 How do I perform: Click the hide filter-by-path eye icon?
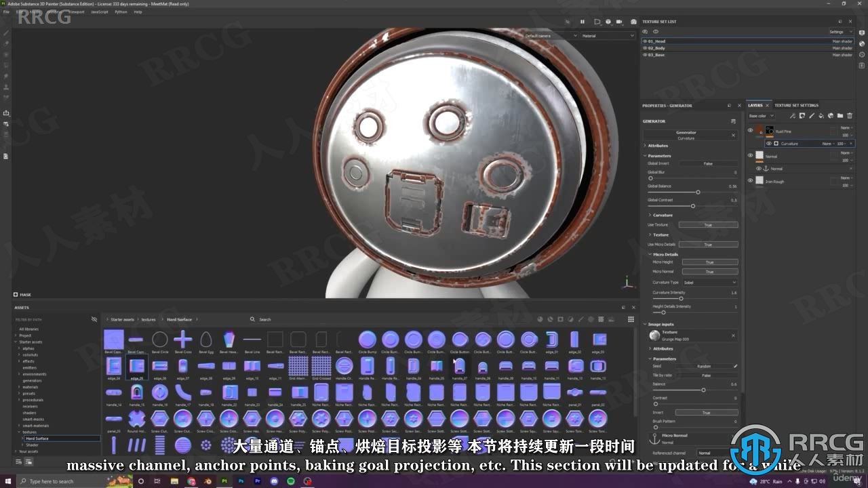[x=94, y=319]
